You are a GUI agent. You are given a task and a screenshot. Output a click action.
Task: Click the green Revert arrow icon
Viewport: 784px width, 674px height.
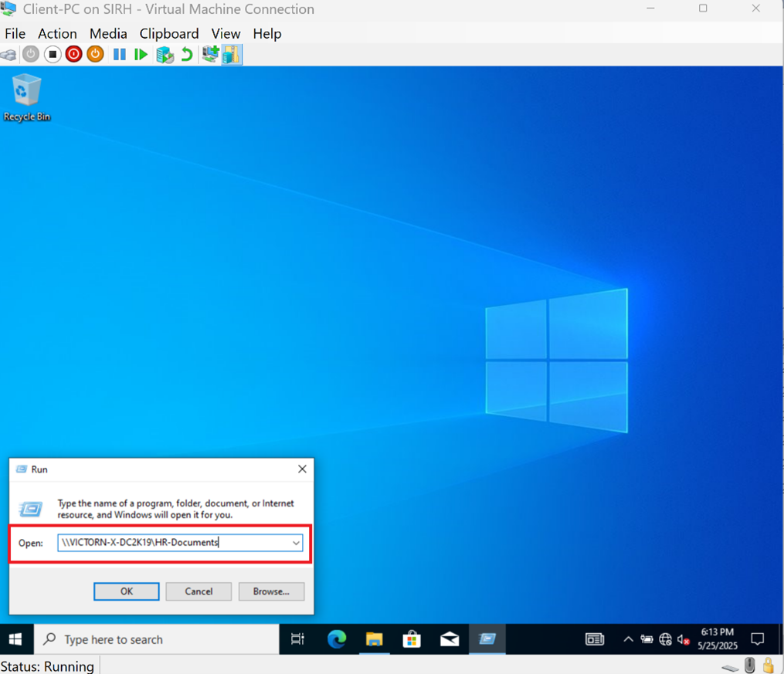(186, 54)
